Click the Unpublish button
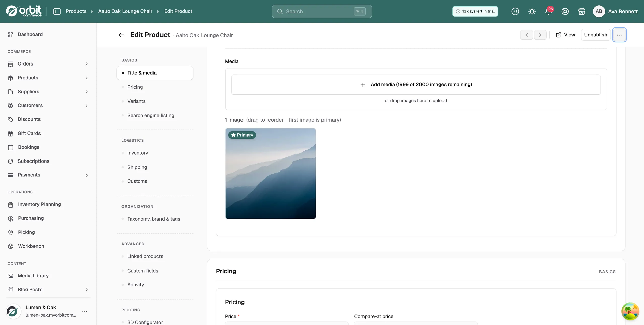 [595, 35]
